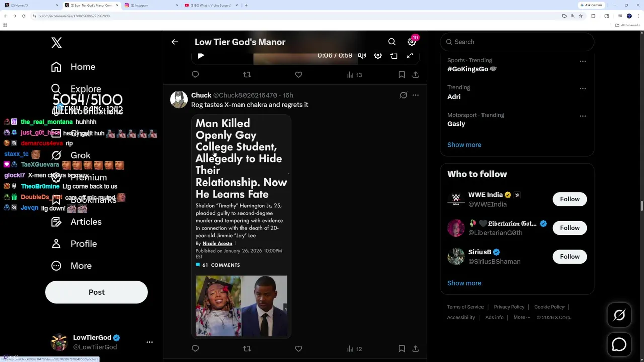Expand the footer More menu
The height and width of the screenshot is (362, 644).
click(522, 317)
